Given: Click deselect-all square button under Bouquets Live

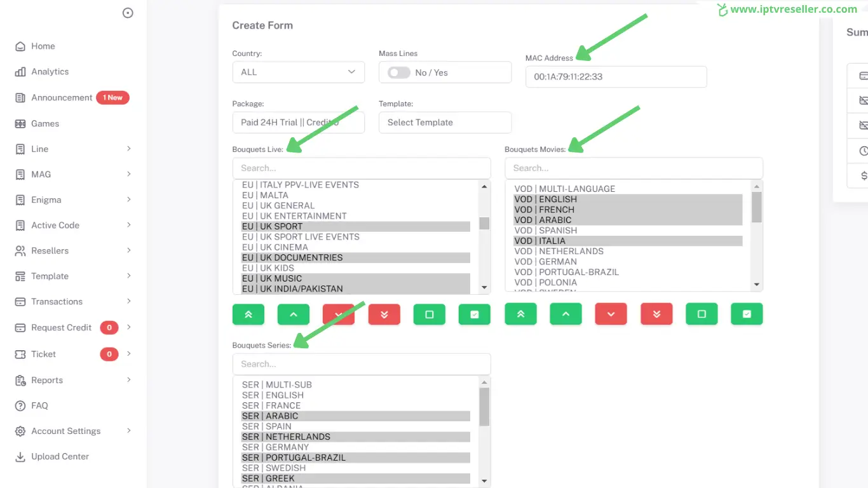Looking at the screenshot, I should coord(430,315).
